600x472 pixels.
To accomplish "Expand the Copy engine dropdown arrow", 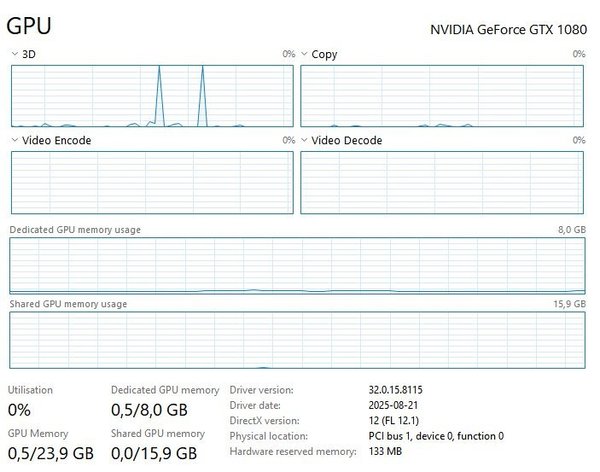I will pos(305,54).
